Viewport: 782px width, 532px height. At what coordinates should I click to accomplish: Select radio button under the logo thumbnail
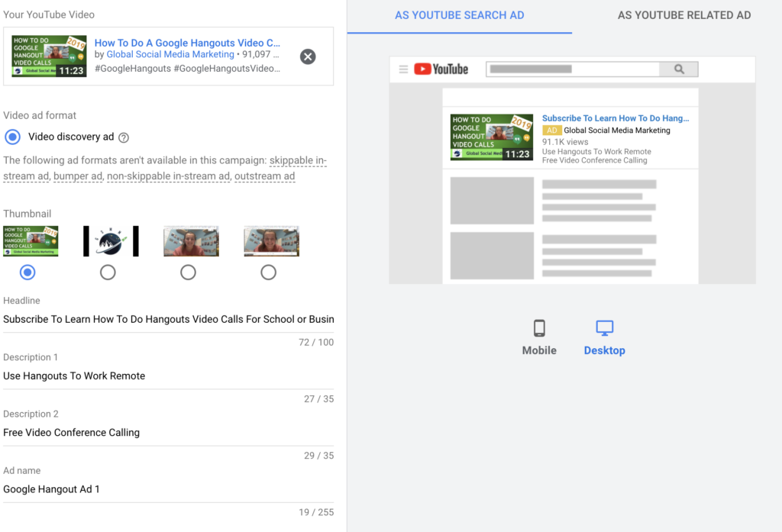[x=108, y=272]
